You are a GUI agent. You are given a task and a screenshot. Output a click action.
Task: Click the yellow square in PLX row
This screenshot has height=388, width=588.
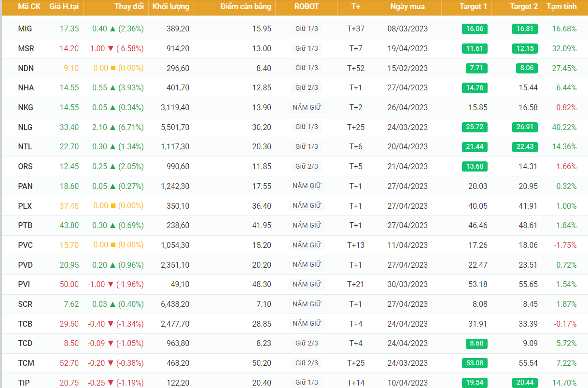(113, 206)
